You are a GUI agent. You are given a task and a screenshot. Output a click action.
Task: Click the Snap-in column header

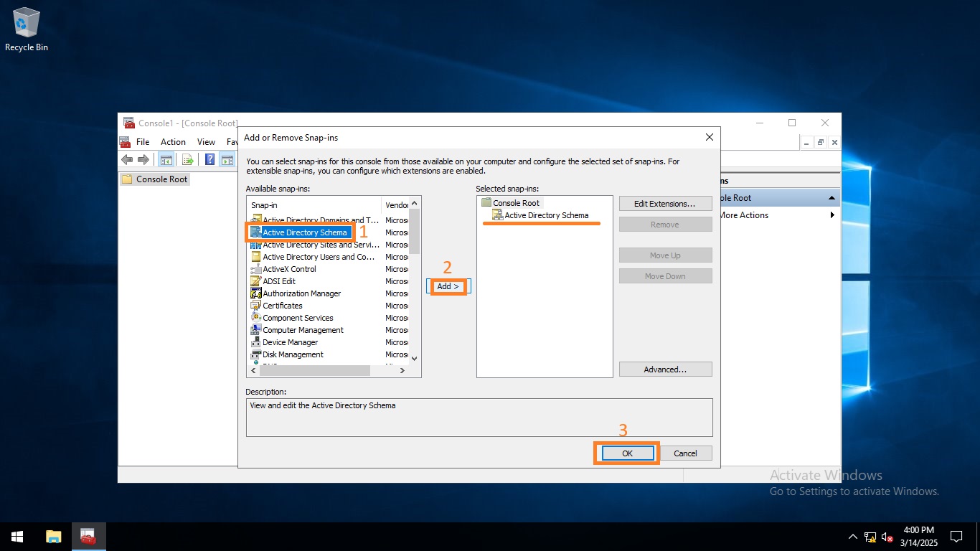click(314, 205)
